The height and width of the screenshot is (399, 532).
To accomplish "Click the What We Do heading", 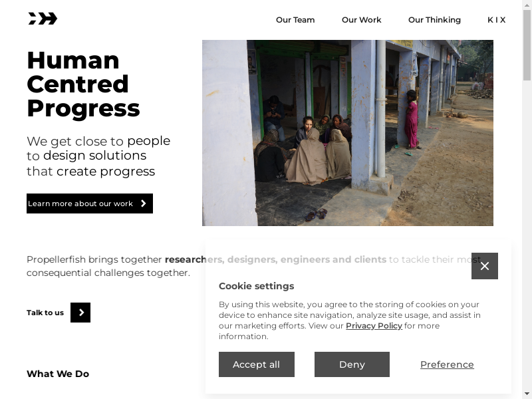I will pyautogui.click(x=58, y=374).
